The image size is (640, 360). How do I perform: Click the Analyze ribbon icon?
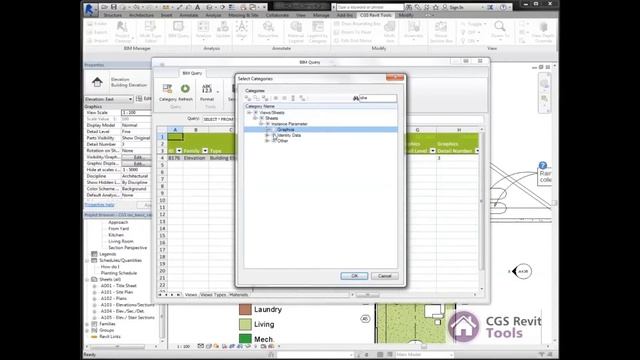203,27
